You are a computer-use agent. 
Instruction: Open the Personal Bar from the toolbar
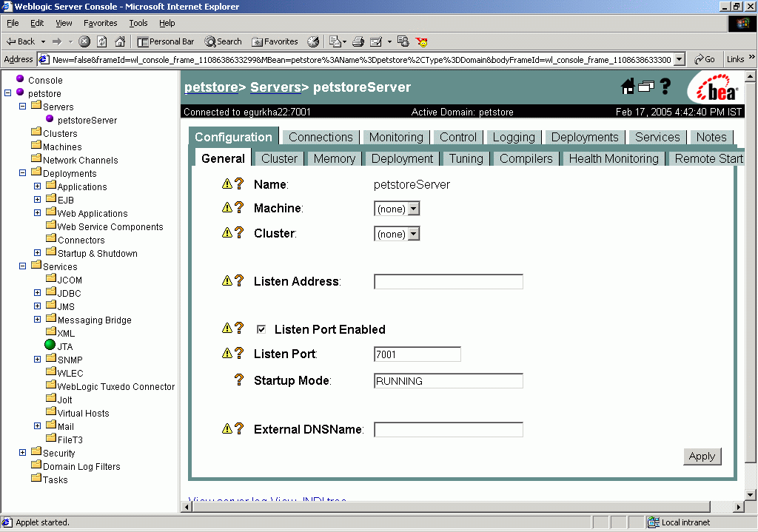pyautogui.click(x=165, y=41)
